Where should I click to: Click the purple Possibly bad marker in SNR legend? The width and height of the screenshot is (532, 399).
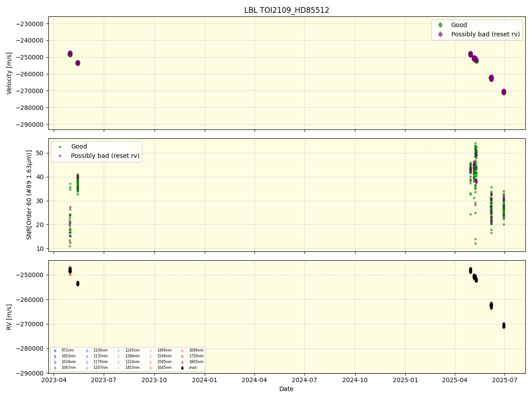60,156
